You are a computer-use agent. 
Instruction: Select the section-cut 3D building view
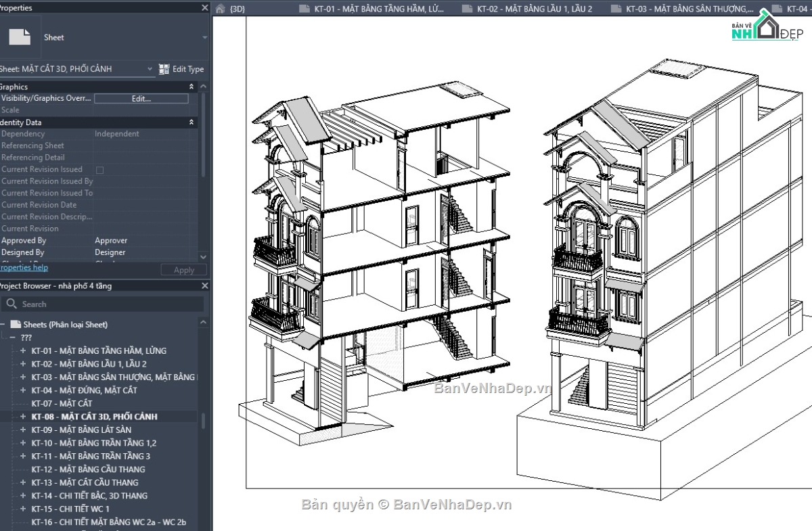click(x=375, y=264)
